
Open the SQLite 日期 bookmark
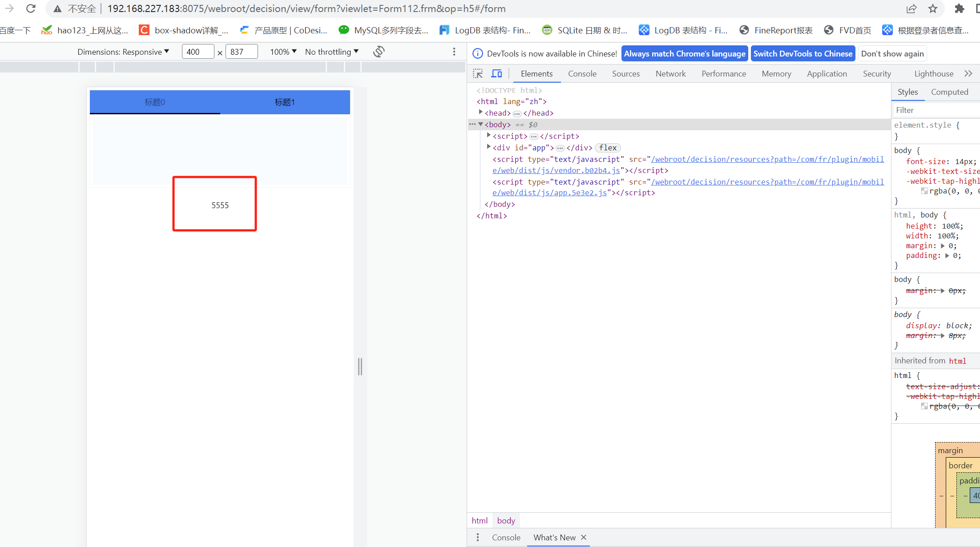585,30
